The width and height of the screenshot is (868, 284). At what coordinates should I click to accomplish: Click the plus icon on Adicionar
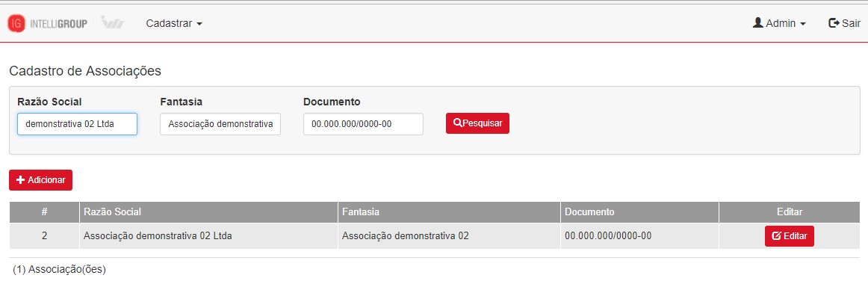[x=21, y=180]
